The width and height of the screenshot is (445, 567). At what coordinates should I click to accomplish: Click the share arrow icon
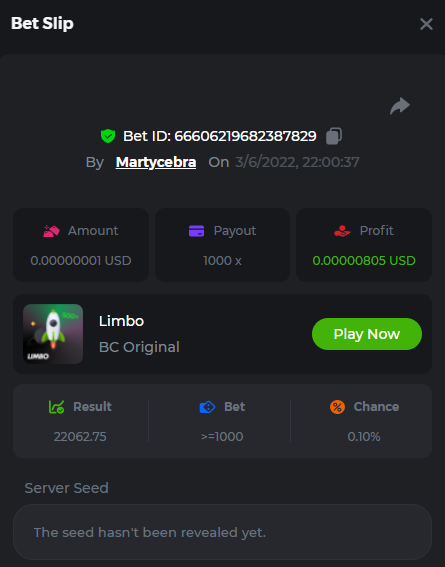tap(400, 106)
